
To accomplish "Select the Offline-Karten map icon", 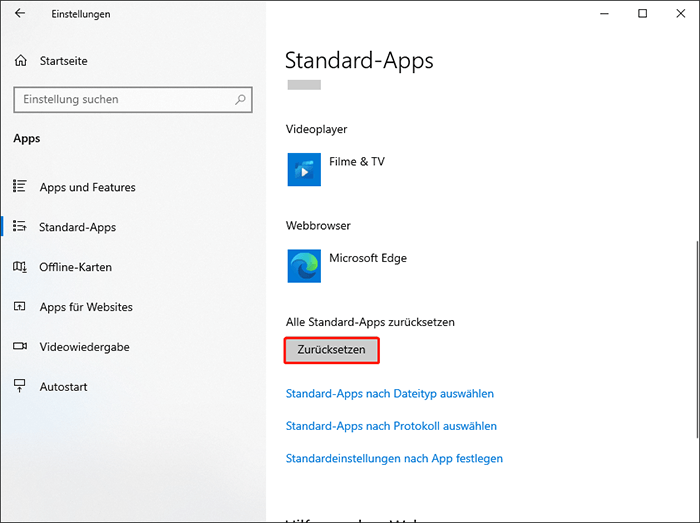I will point(20,267).
